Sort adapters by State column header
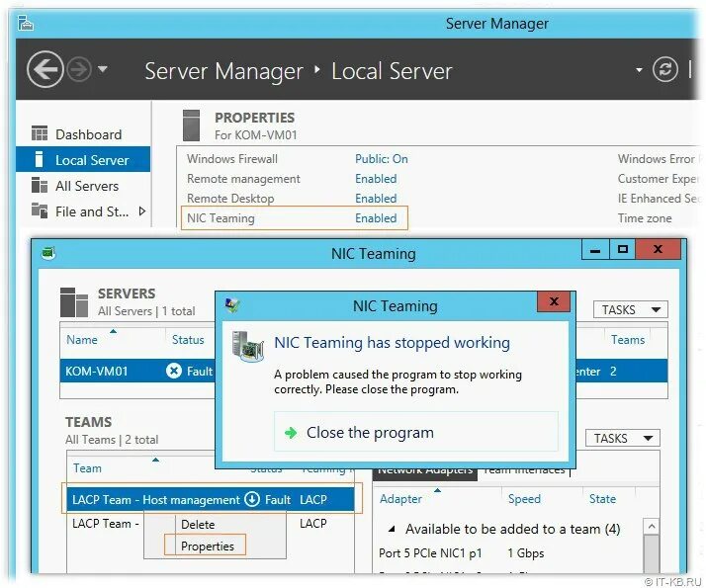The image size is (706, 588). coord(602,498)
